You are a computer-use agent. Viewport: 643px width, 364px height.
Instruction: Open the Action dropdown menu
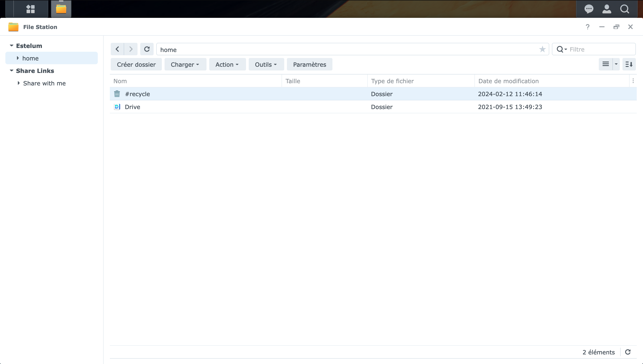point(226,64)
